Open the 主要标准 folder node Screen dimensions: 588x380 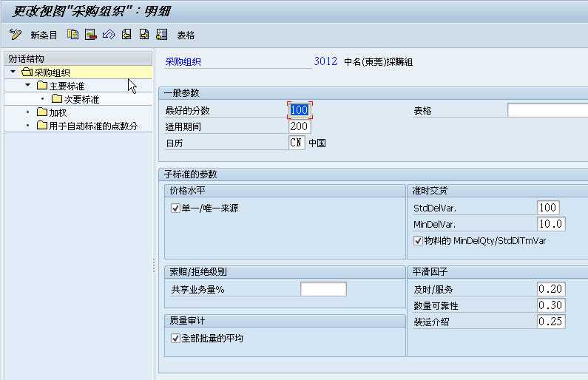pos(61,86)
